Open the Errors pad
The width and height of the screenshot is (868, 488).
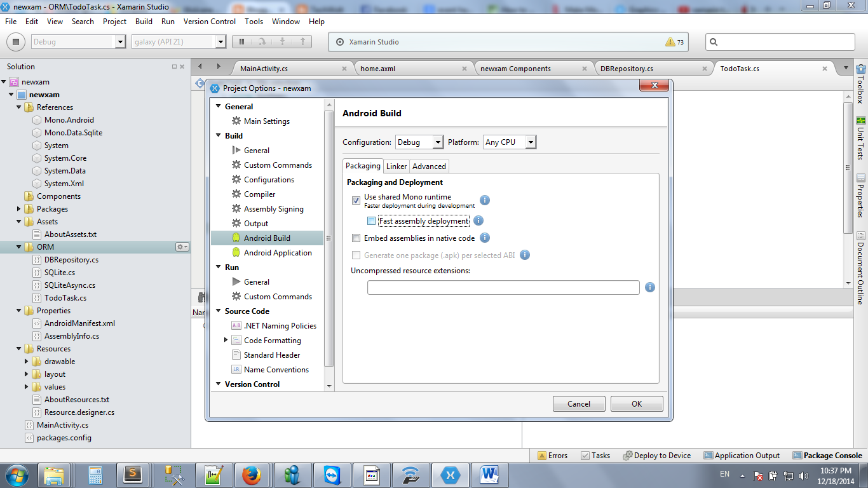tap(554, 455)
